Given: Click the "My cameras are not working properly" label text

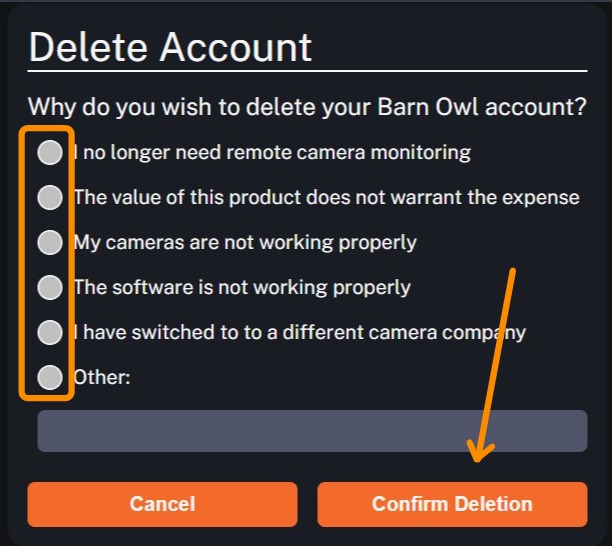Looking at the screenshot, I should (245, 243).
